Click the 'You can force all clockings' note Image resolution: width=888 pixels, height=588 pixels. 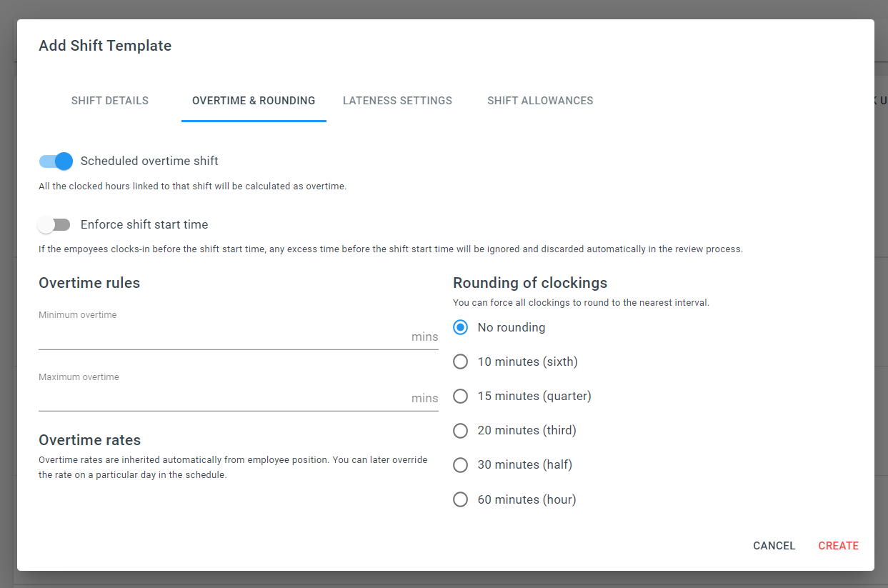pyautogui.click(x=581, y=302)
